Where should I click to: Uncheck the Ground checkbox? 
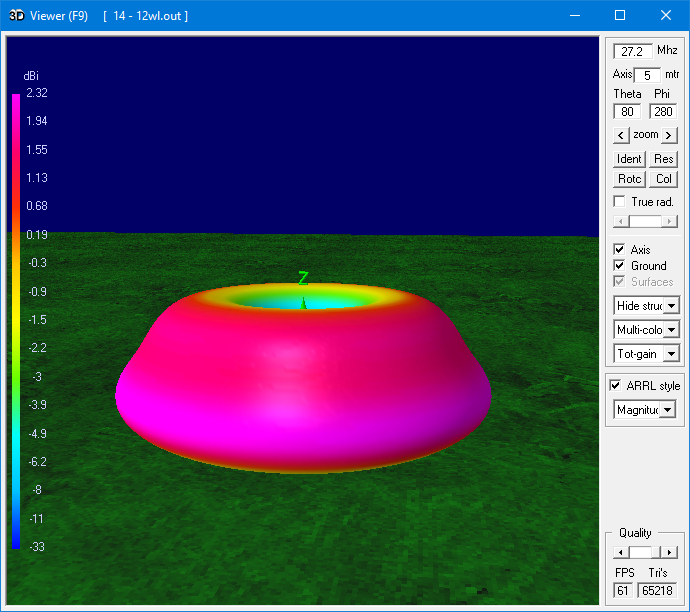click(x=619, y=266)
